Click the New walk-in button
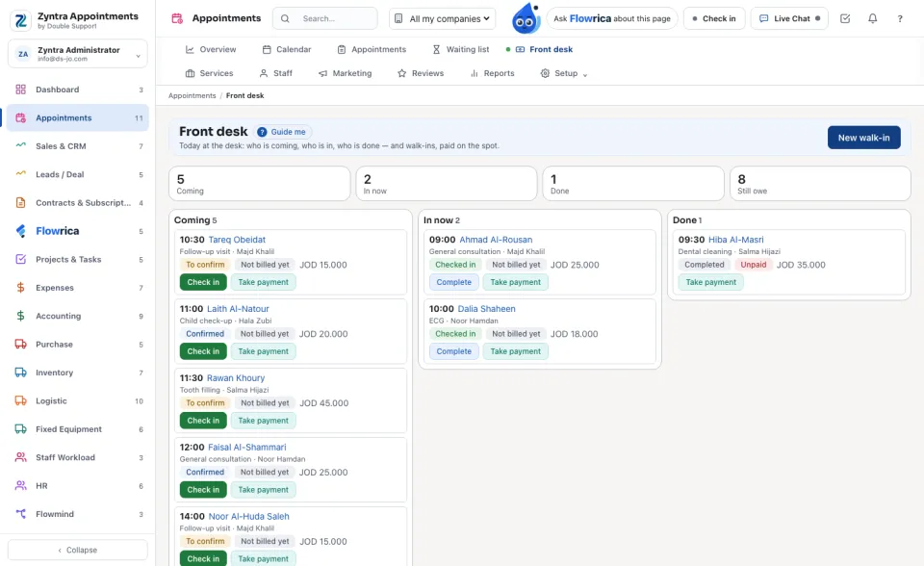924x566 pixels. 864,138
